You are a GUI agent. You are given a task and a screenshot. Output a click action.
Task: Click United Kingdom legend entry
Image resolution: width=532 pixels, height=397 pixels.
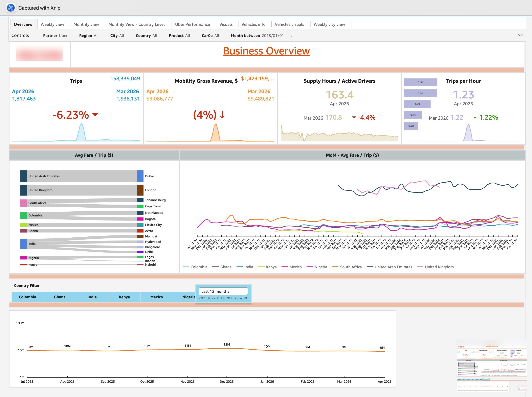(435, 267)
